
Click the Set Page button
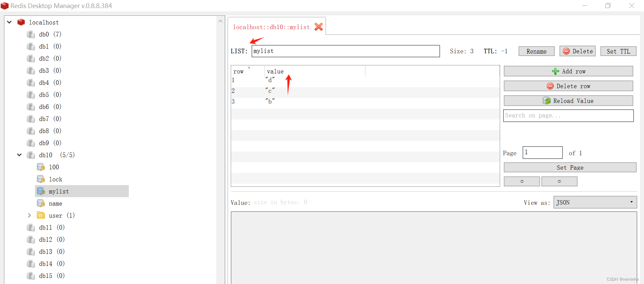pyautogui.click(x=570, y=167)
